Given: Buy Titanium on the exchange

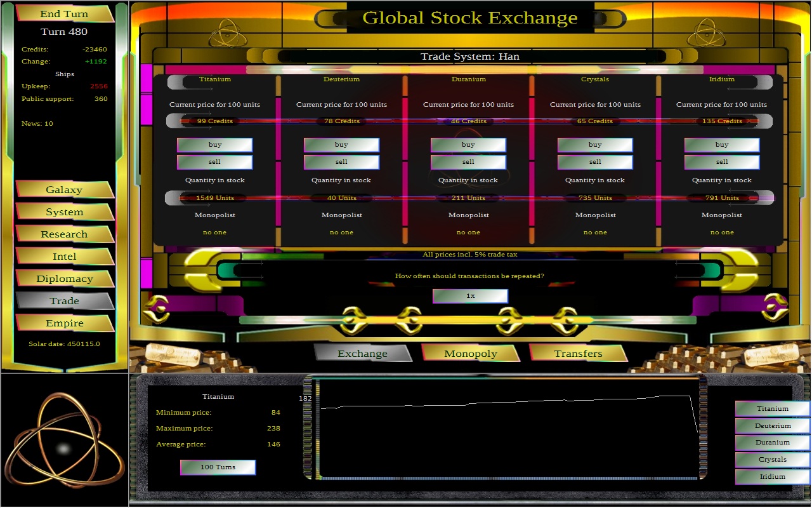Looking at the screenshot, I should click(215, 145).
